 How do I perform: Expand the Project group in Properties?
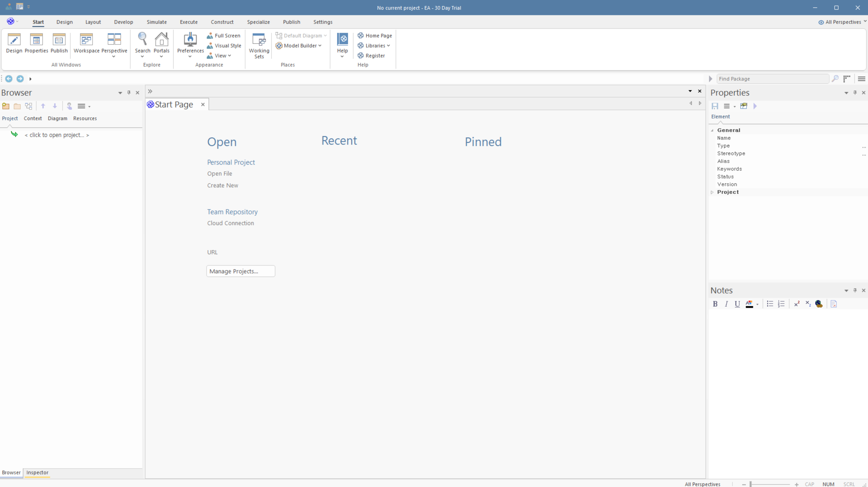pos(712,192)
